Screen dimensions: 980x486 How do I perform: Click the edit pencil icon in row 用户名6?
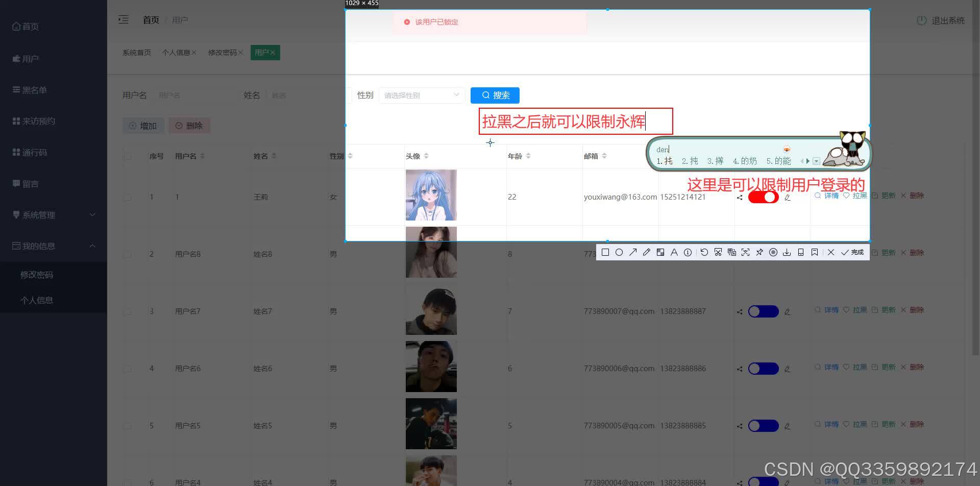[788, 369]
